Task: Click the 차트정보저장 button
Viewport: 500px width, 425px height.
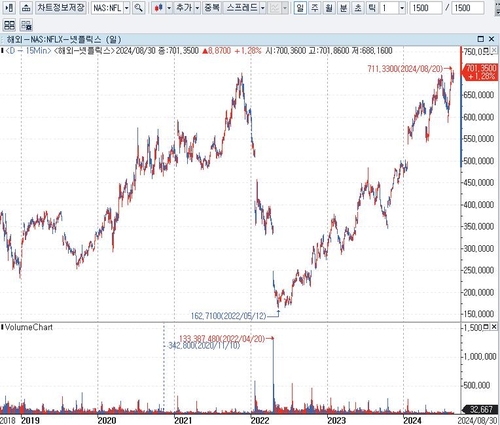Action: (61, 8)
